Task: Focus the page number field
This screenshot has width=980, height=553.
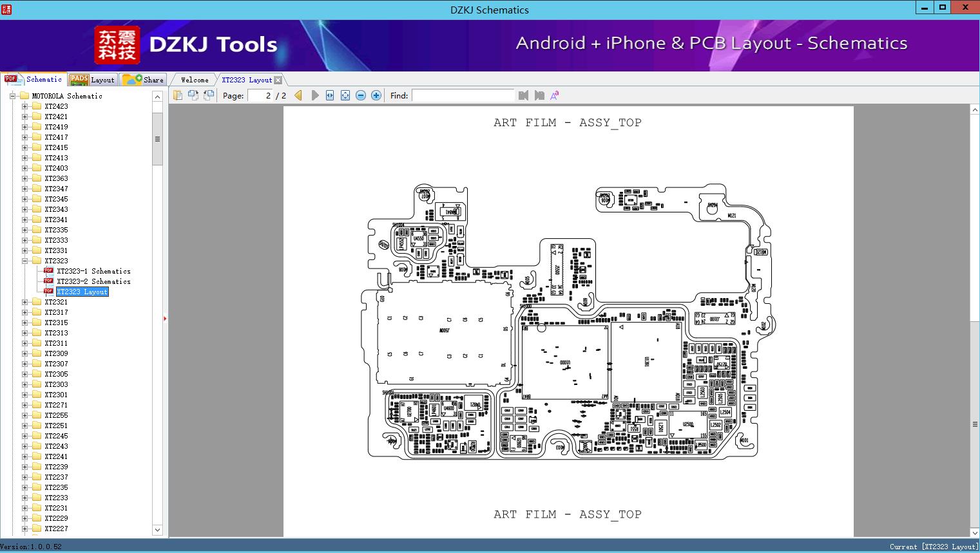Action: coord(259,95)
